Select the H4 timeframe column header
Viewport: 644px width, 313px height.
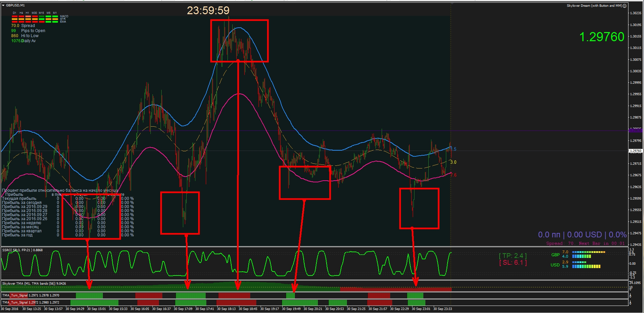[21, 13]
